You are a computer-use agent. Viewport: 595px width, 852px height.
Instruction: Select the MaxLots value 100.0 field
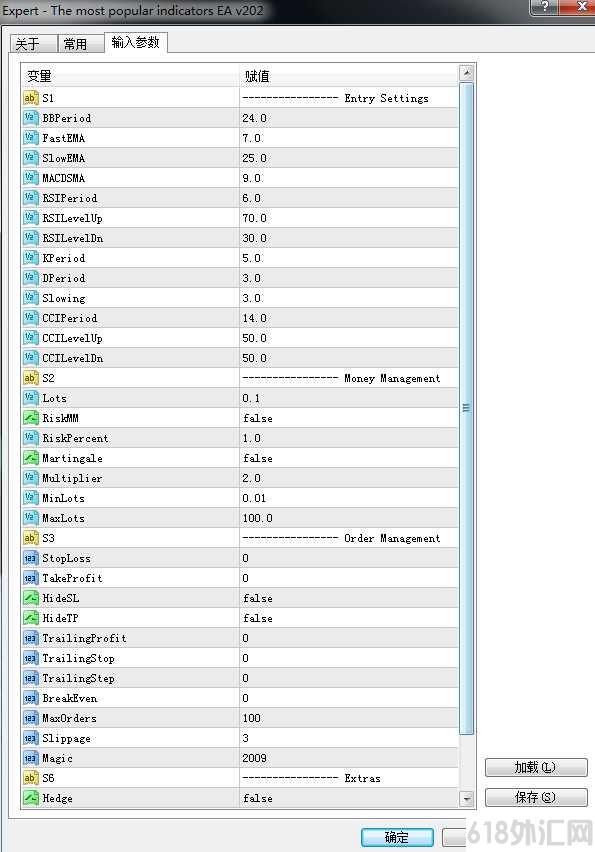348,518
